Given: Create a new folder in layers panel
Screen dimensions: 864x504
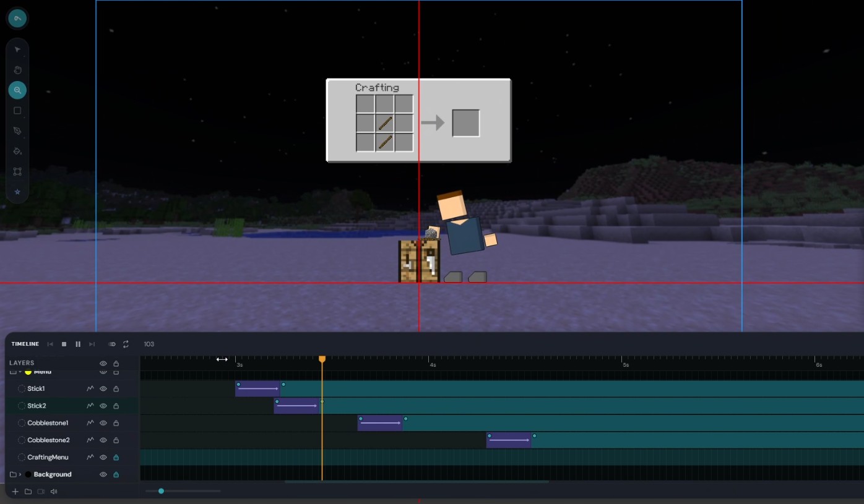Looking at the screenshot, I should coord(28,492).
